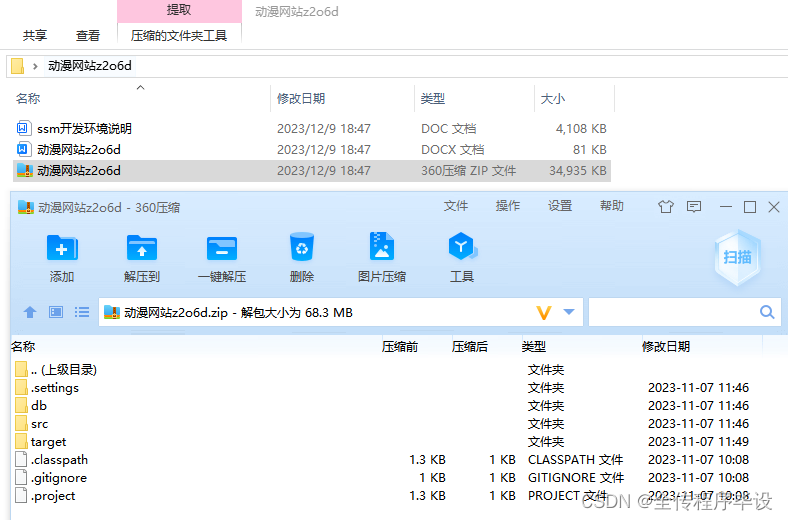
Task: Select the 动漫网站z2o6d DOCX file
Action: 79,150
